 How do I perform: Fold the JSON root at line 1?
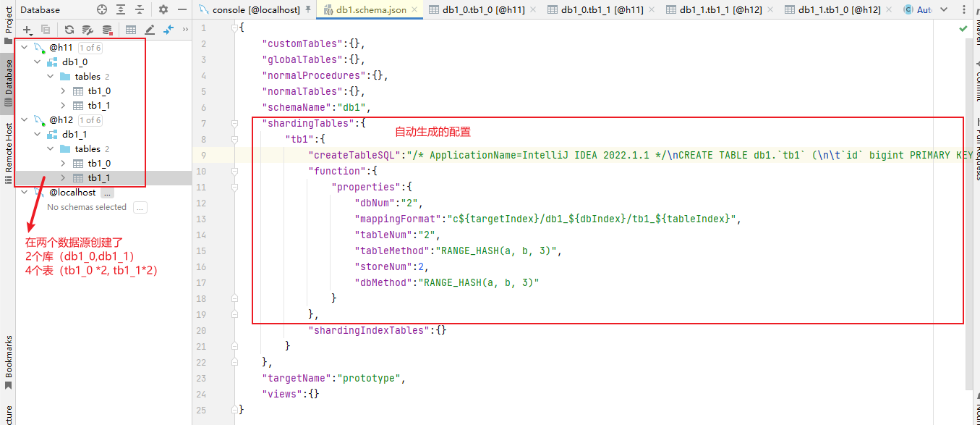(x=234, y=28)
